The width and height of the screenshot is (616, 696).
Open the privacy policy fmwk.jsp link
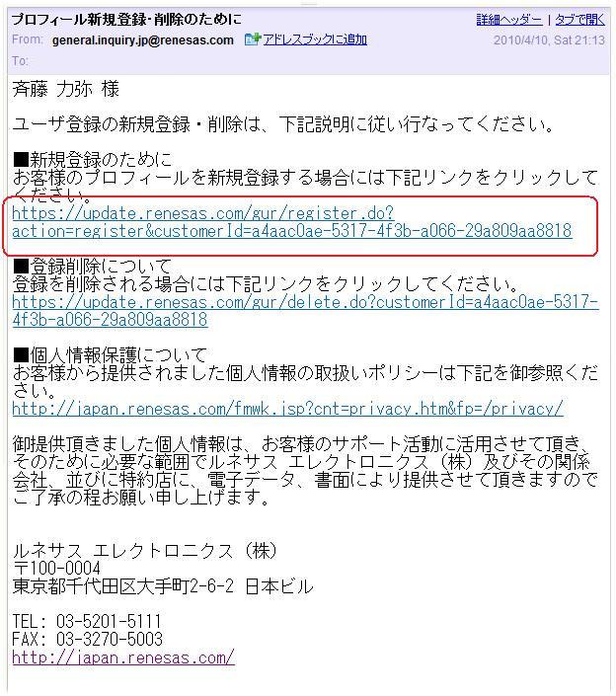(287, 409)
